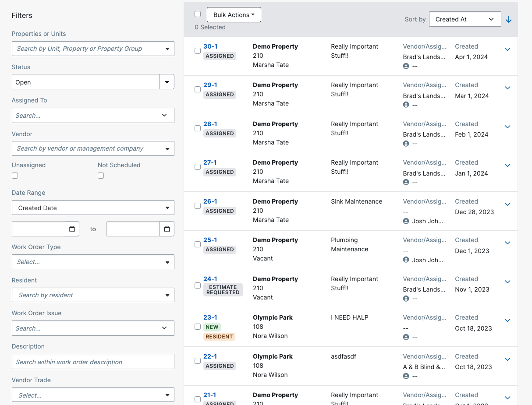Click the assignee person icon in work order 25-1

(406, 260)
